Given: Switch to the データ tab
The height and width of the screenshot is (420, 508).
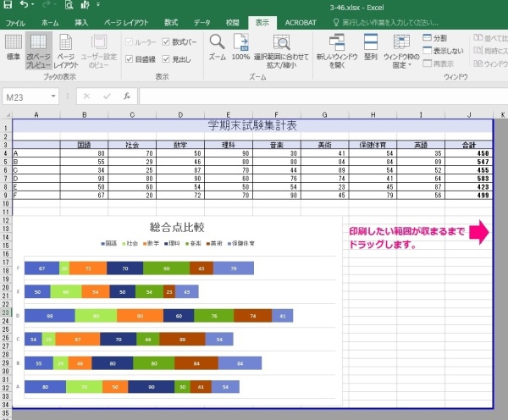Looking at the screenshot, I should coord(202,23).
